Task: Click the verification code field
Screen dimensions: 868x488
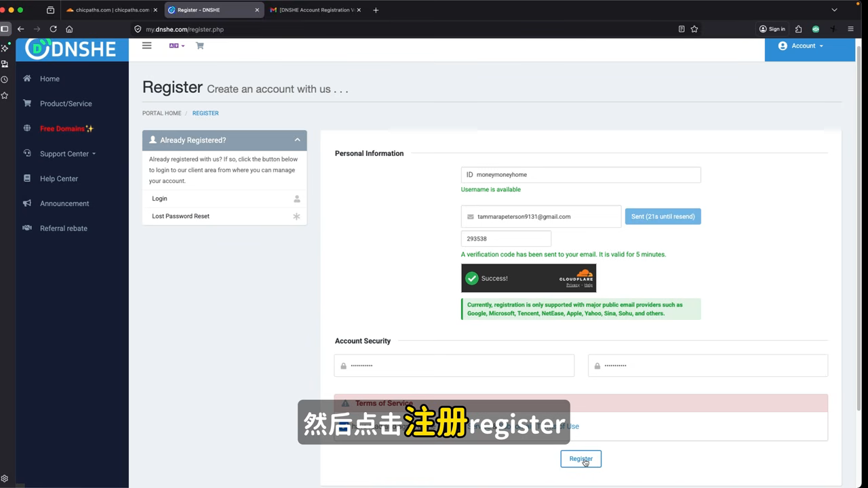Action: (506, 239)
